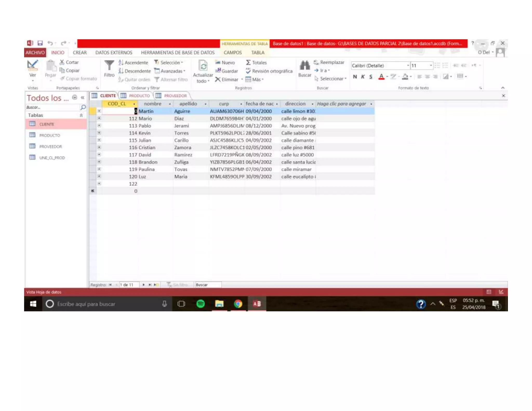
Task: Toggle bold (N) text formatting
Action: click(355, 77)
